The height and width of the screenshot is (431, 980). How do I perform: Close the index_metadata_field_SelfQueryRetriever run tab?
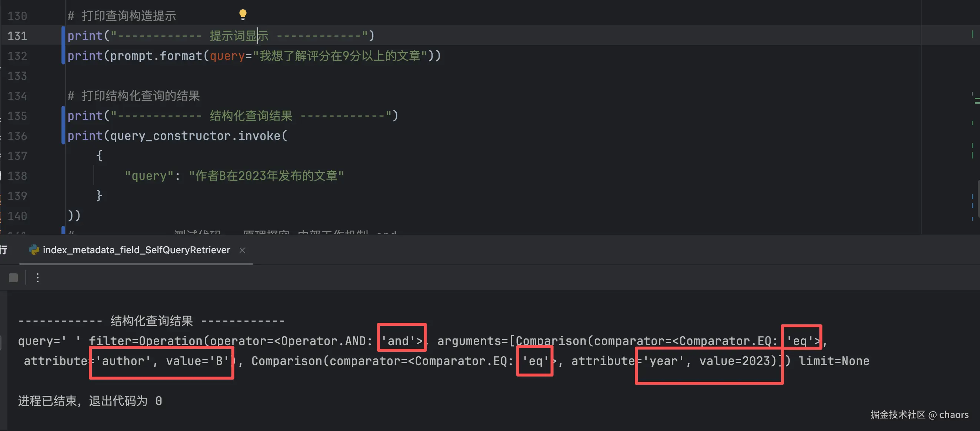click(x=242, y=250)
